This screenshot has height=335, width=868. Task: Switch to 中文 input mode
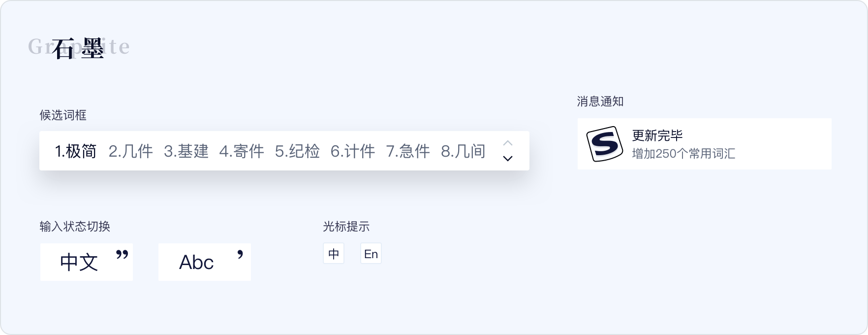[x=87, y=262]
